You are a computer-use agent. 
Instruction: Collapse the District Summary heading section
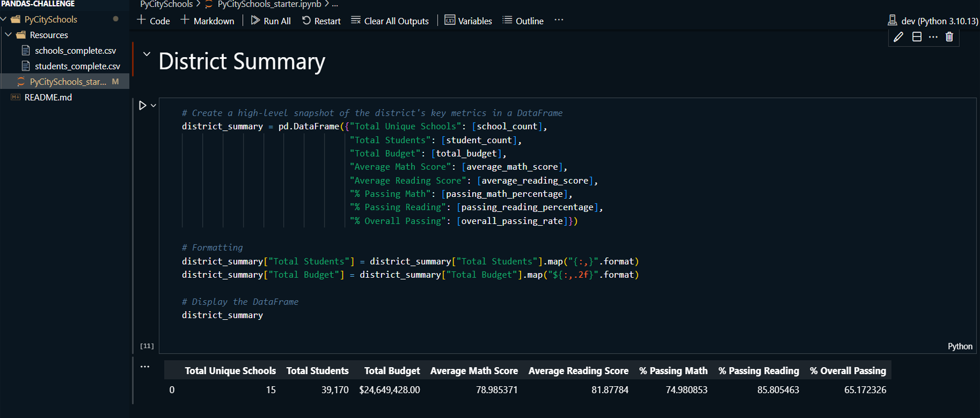click(147, 54)
